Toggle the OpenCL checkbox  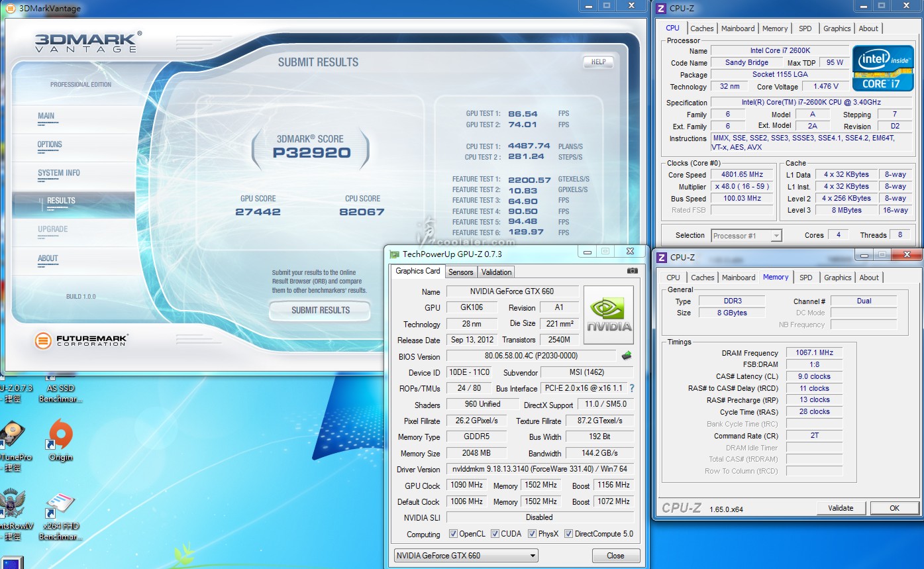click(453, 534)
